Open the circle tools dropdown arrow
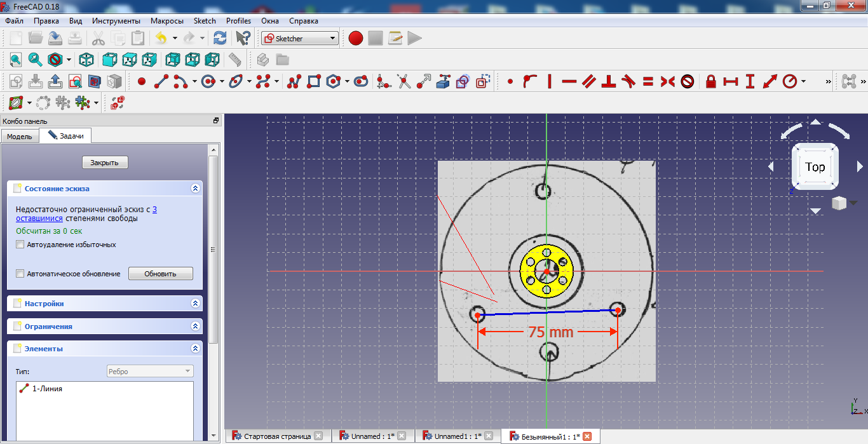Image resolution: width=868 pixels, height=444 pixels. click(222, 81)
